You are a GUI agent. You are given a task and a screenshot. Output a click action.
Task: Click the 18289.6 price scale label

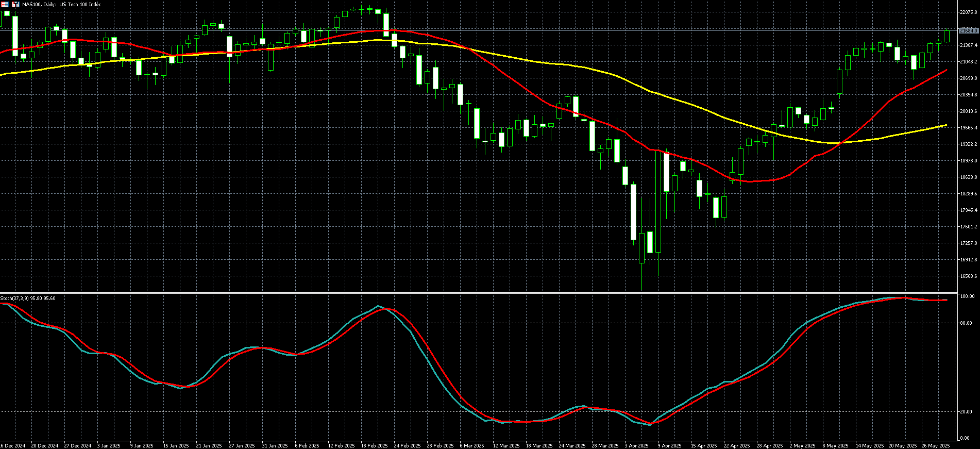click(968, 194)
